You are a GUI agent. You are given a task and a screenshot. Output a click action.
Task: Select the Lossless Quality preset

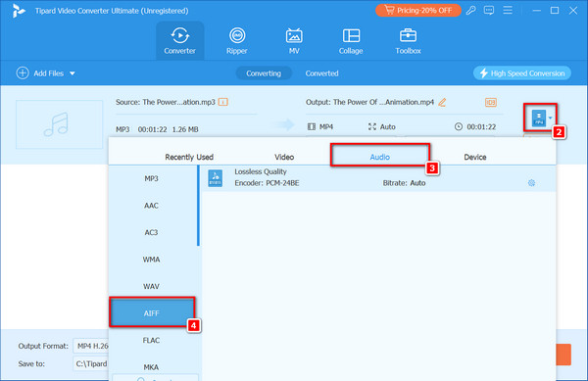(378, 178)
